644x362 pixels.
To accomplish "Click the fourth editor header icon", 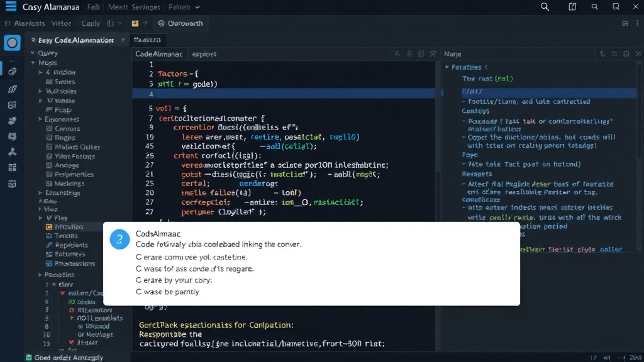I will pos(433,54).
